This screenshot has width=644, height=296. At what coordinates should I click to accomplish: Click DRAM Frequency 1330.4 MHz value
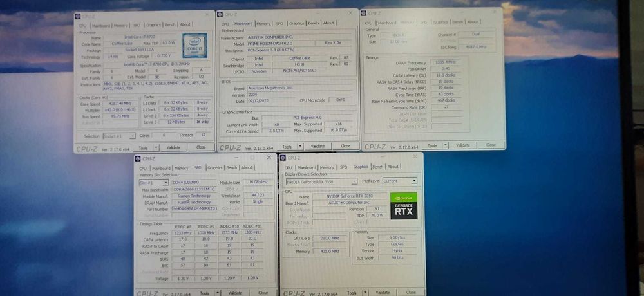pyautogui.click(x=446, y=63)
